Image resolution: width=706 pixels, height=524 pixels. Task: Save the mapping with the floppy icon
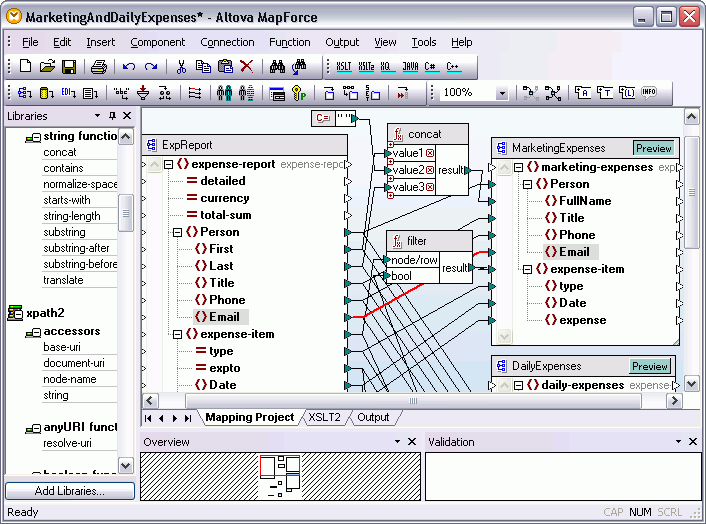[x=68, y=67]
